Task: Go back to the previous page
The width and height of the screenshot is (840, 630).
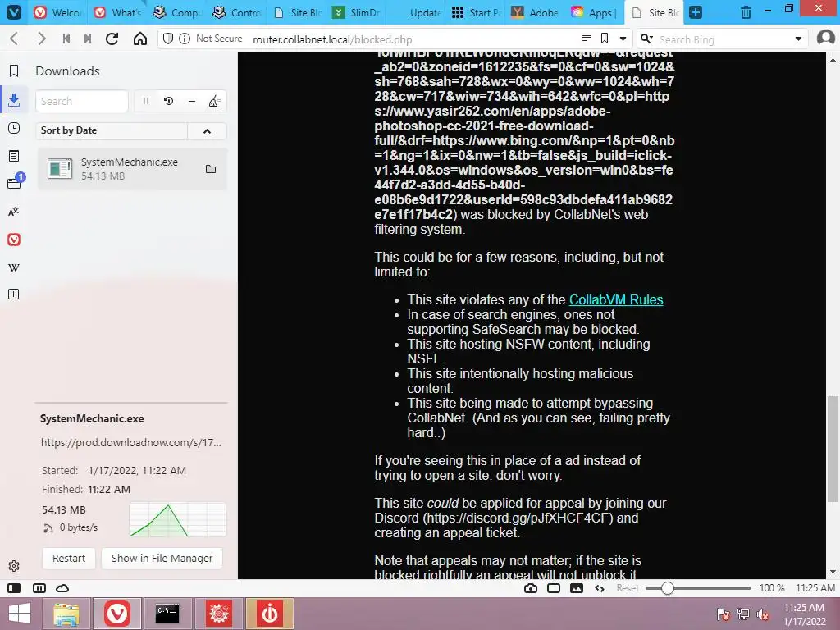Action: click(15, 39)
